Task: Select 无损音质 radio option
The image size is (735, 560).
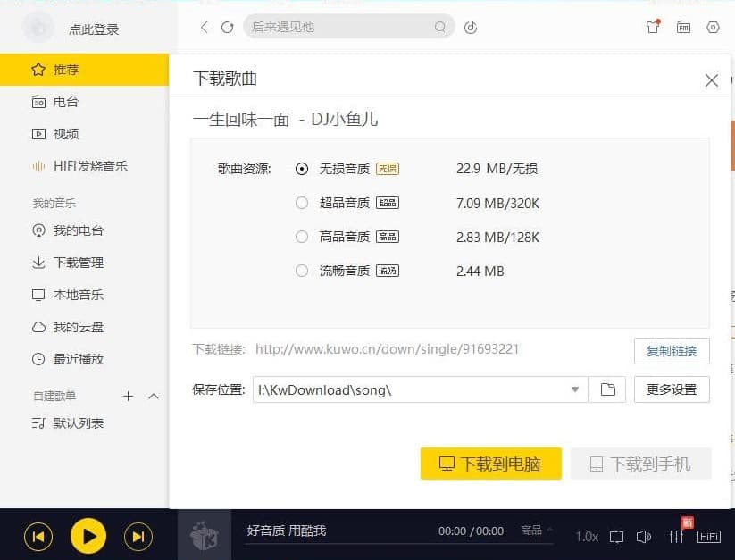Action: tap(302, 169)
